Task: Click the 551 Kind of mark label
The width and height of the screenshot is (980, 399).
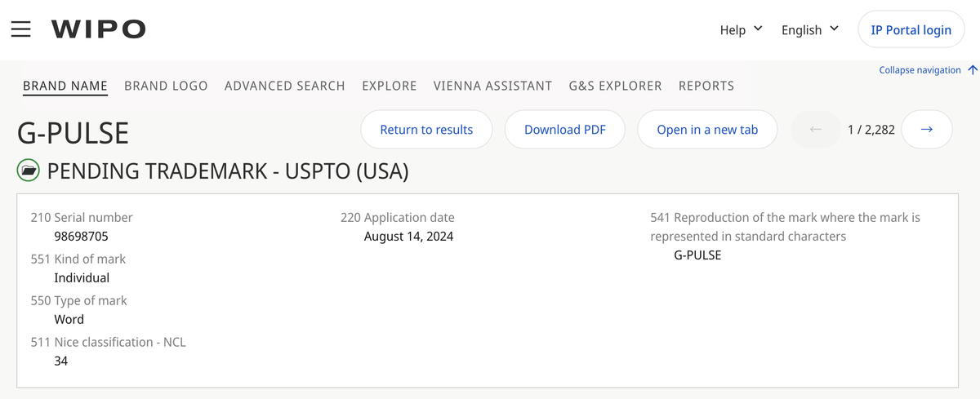Action: [x=78, y=259]
